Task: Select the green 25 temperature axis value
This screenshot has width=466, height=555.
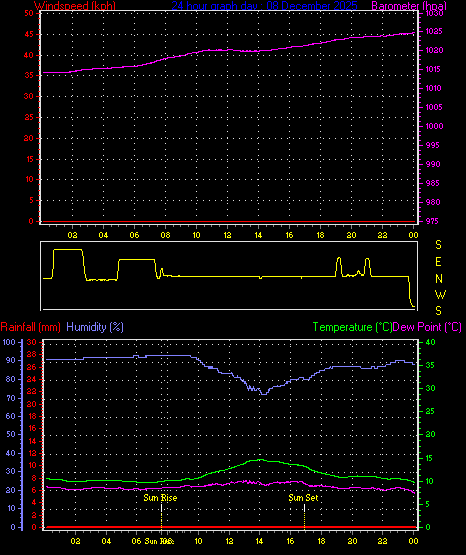Action: 430,411
